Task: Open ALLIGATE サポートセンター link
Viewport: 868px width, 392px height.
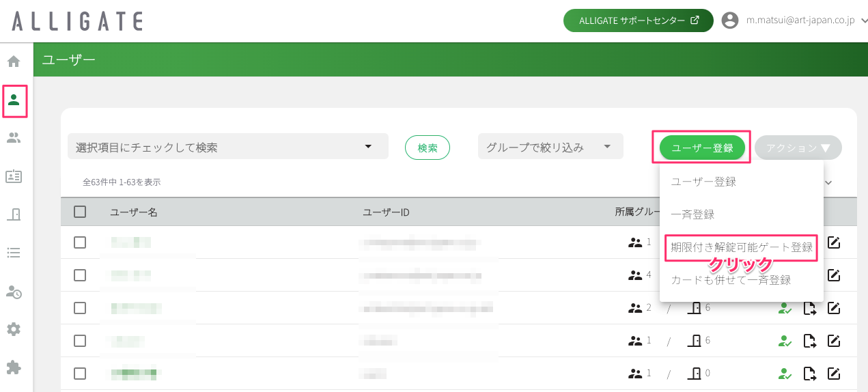Action: [x=639, y=20]
